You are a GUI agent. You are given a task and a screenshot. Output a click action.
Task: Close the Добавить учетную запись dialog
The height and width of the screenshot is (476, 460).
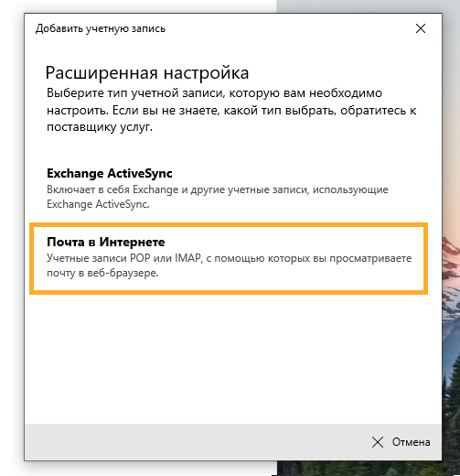tap(421, 28)
